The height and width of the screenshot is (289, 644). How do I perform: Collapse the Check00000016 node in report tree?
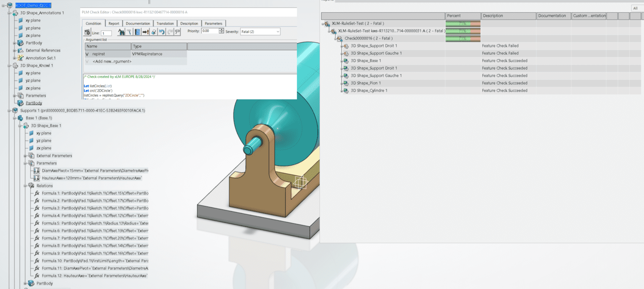point(335,39)
